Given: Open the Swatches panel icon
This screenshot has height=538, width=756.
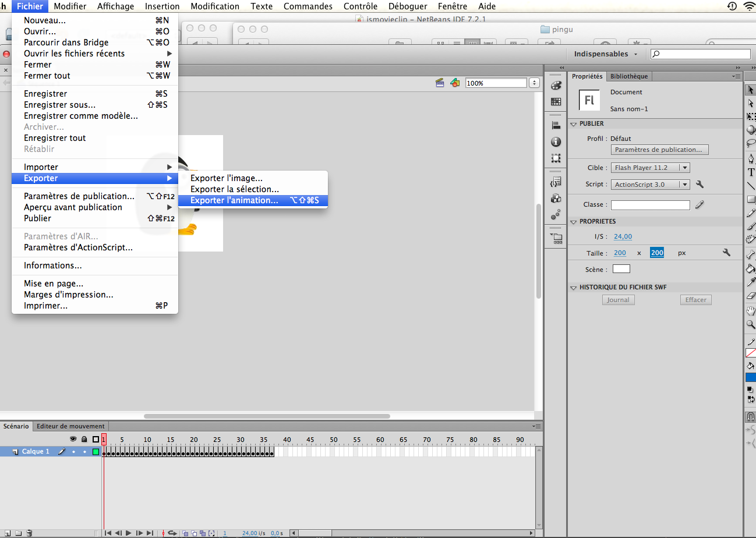Looking at the screenshot, I should [556, 100].
